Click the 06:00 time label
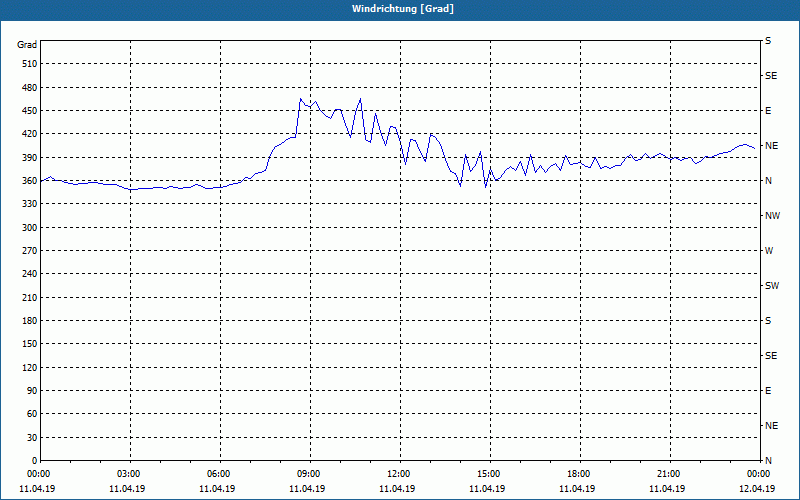800x500 pixels. click(x=218, y=474)
